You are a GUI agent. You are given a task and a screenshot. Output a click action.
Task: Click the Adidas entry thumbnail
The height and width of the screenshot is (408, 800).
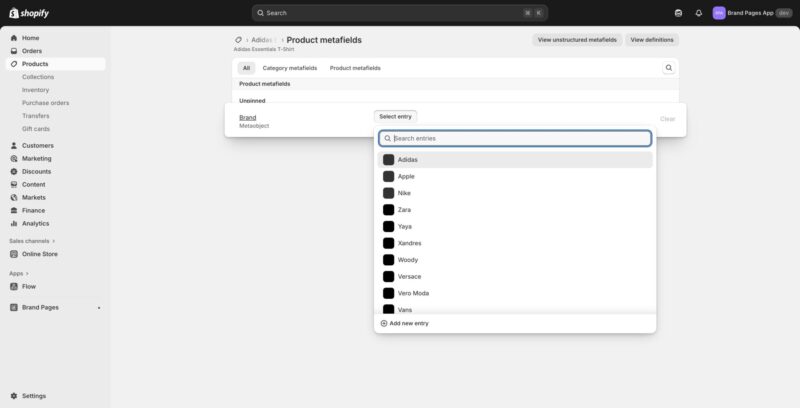388,160
